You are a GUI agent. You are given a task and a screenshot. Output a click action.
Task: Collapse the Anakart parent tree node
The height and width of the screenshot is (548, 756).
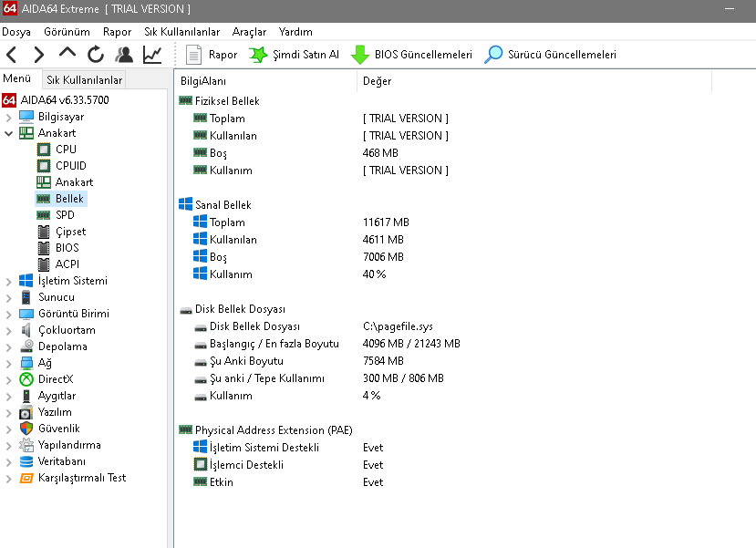coord(8,133)
